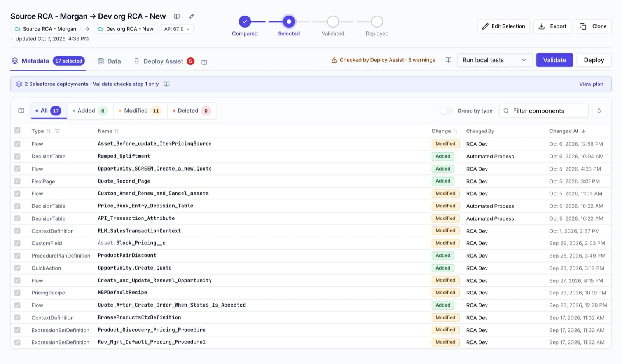
Task: Click the Filter components search field
Action: pos(544,111)
